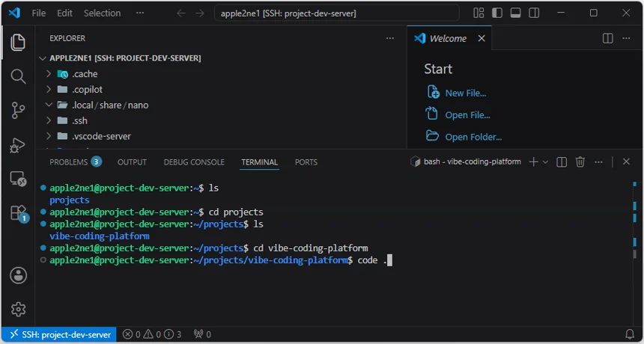Click the command center search box

point(337,13)
